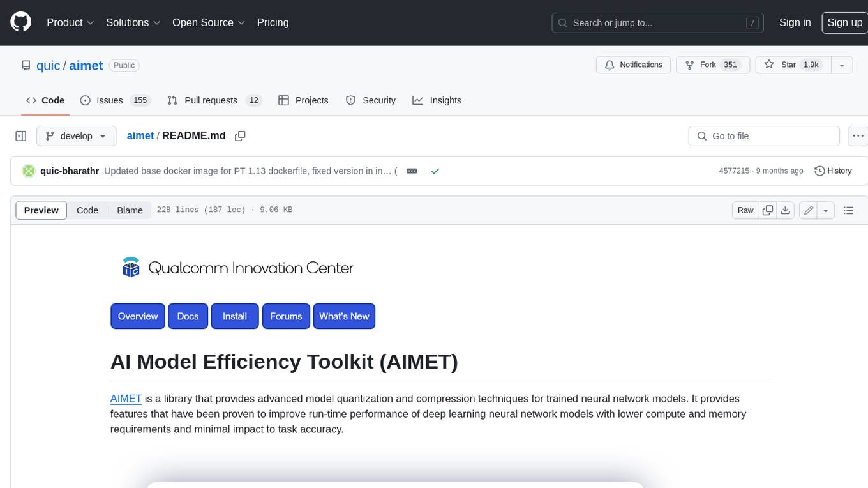The height and width of the screenshot is (488, 868).
Task: Open the Product menu
Action: [x=70, y=22]
